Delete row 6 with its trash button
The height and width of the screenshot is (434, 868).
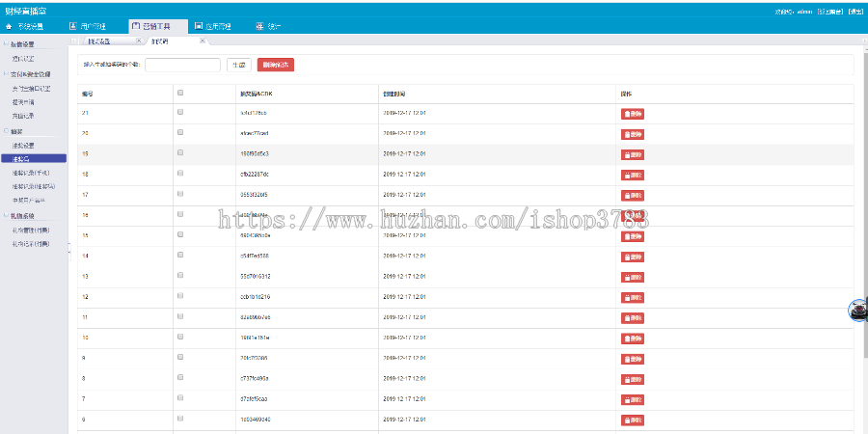632,420
